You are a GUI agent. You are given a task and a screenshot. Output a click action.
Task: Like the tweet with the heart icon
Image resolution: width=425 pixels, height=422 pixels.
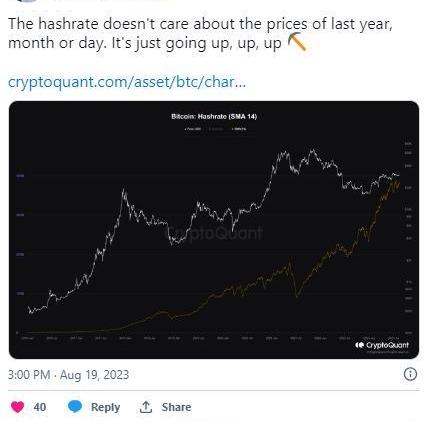coord(17,407)
